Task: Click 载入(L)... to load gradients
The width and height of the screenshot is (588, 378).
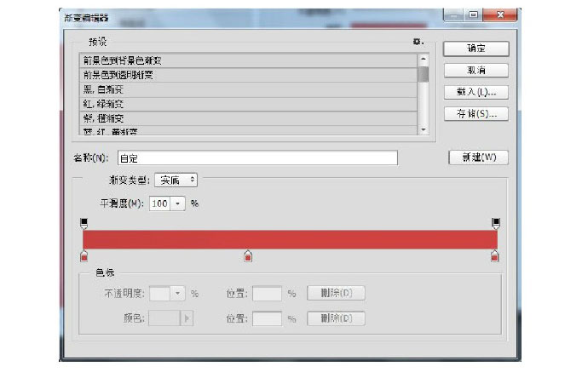Action: (x=476, y=92)
